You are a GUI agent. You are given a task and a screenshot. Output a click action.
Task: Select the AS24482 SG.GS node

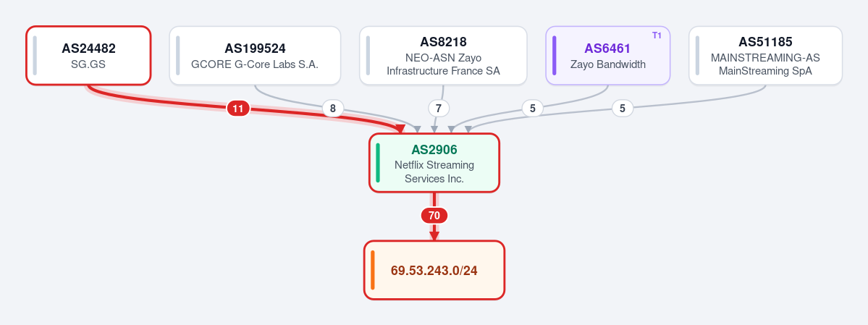[88, 55]
